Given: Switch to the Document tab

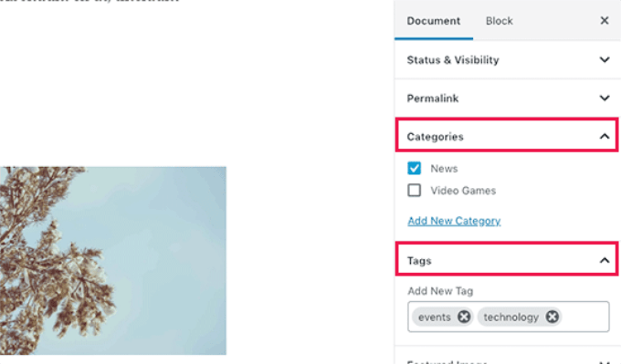Looking at the screenshot, I should coord(434,21).
